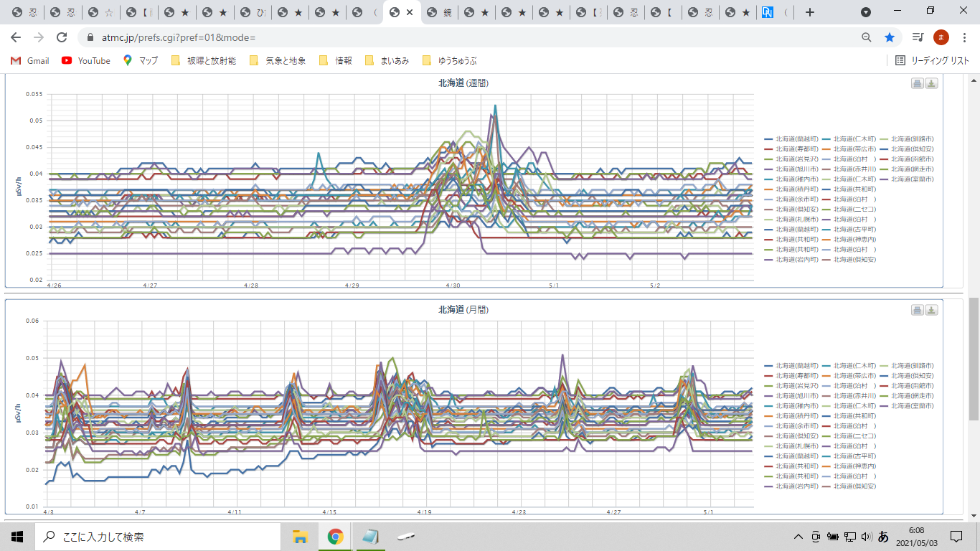Toggle 神恵内 in the weekly chart legend
The image size is (980, 551).
849,239
